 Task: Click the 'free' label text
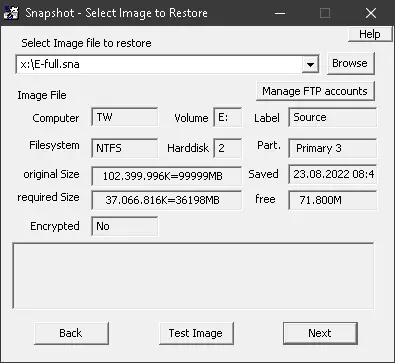point(265,199)
